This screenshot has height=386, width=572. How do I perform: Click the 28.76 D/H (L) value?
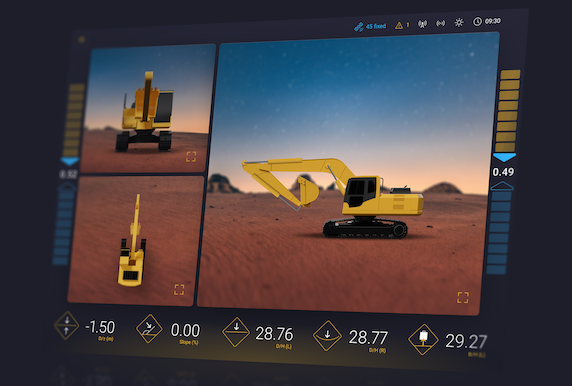(x=274, y=333)
